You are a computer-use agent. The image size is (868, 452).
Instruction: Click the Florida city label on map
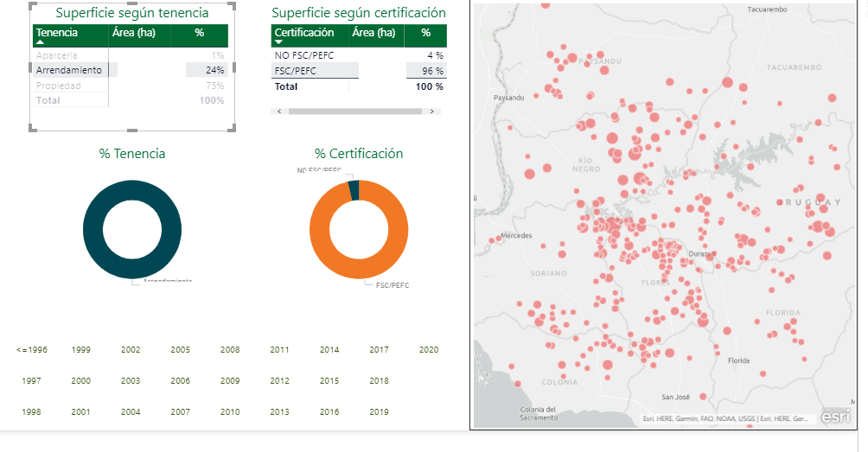pos(738,360)
